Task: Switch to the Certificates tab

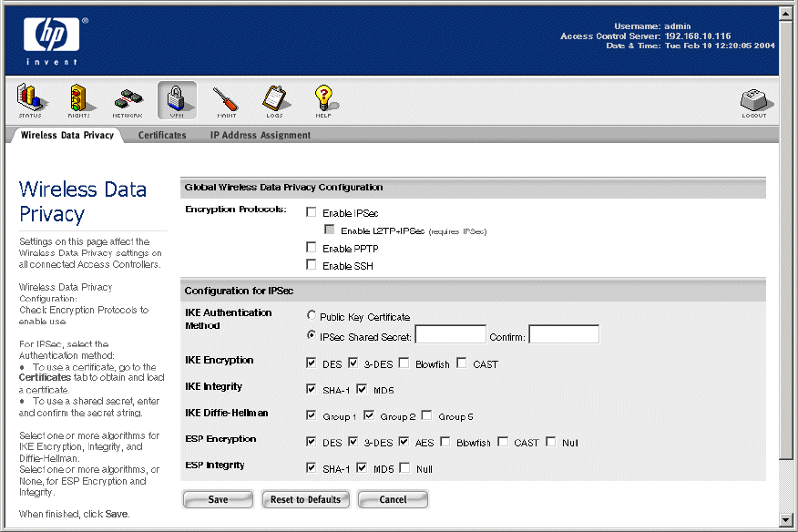Action: (x=162, y=136)
